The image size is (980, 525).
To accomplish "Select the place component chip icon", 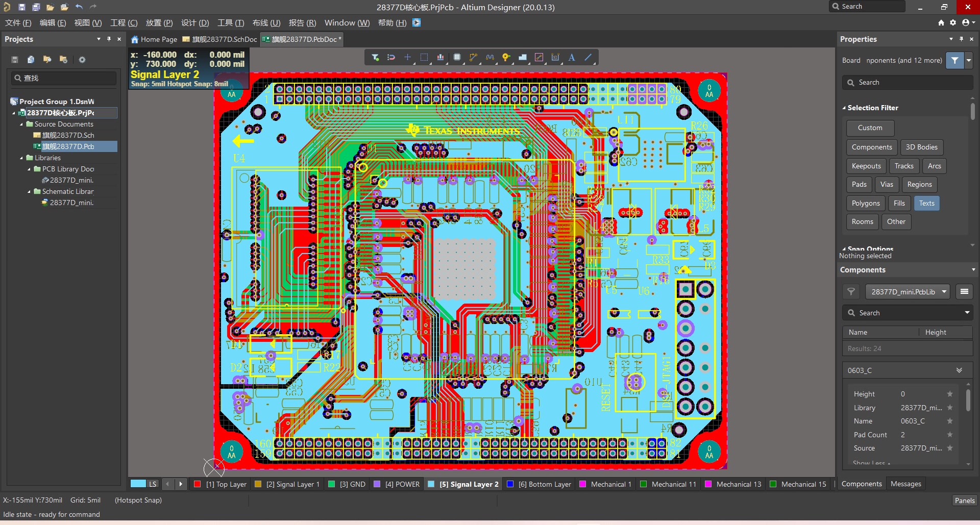I will coord(457,58).
